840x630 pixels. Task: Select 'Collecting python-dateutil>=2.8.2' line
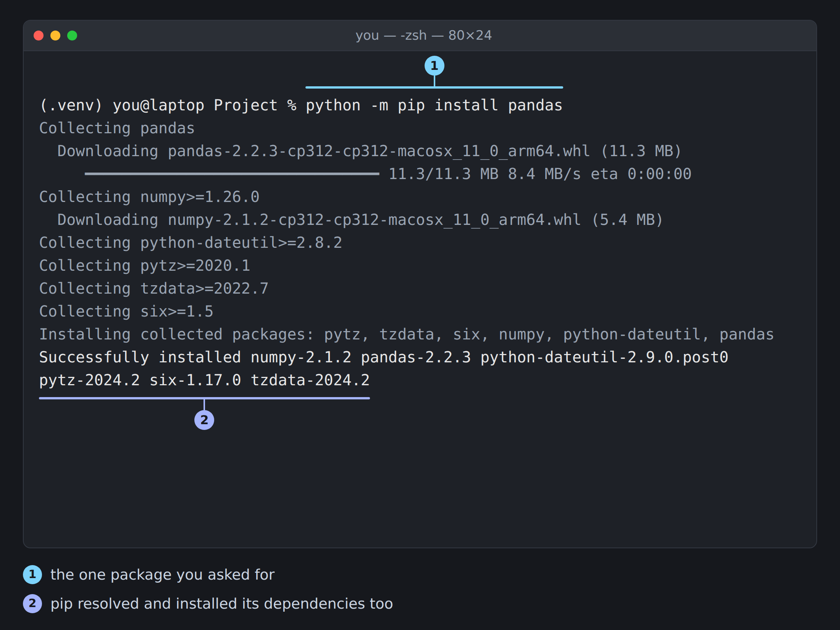tap(191, 243)
